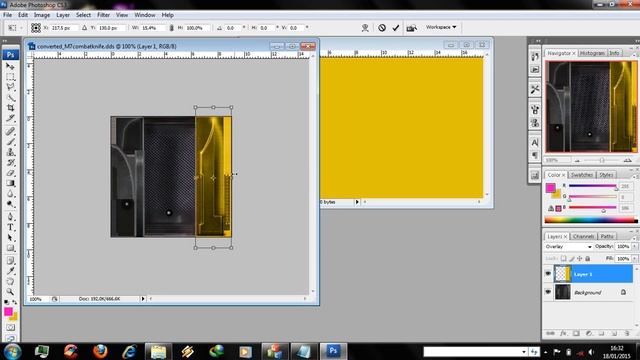This screenshot has width=640, height=360.
Task: Create a new layer
Action: (614, 333)
